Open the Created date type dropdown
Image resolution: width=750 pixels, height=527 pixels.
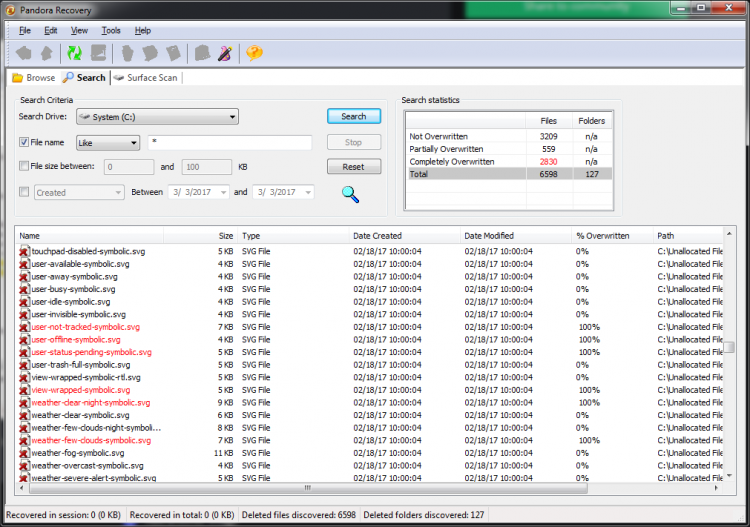pos(79,192)
